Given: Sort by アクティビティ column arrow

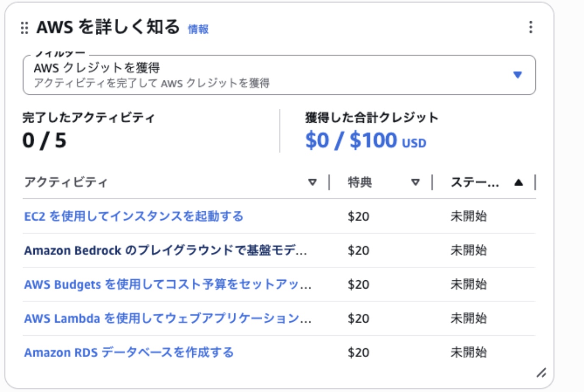Looking at the screenshot, I should pos(312,182).
